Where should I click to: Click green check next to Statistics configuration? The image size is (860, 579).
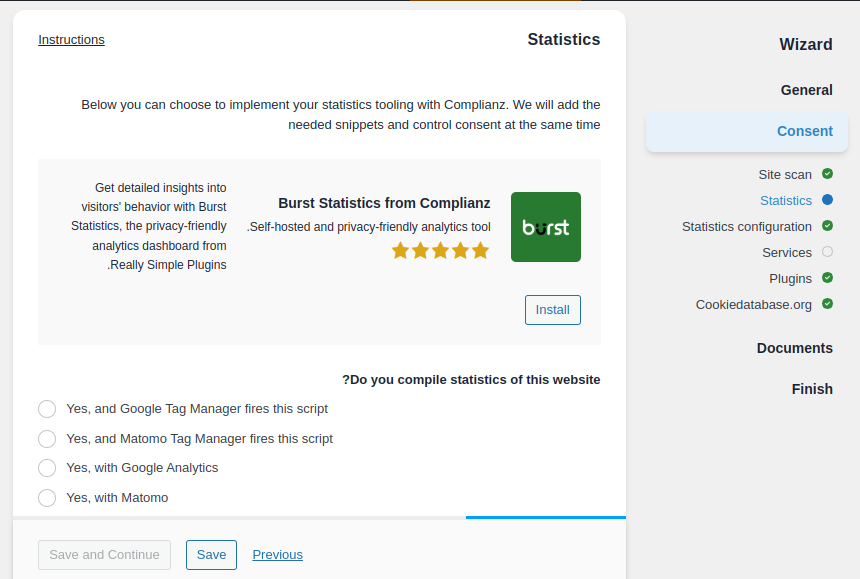click(827, 226)
